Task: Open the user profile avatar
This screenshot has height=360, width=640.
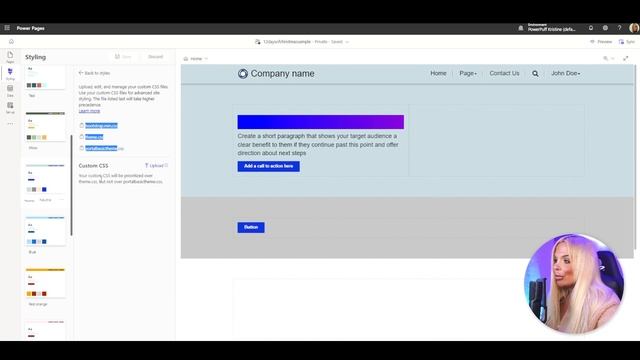Action: coord(634,28)
